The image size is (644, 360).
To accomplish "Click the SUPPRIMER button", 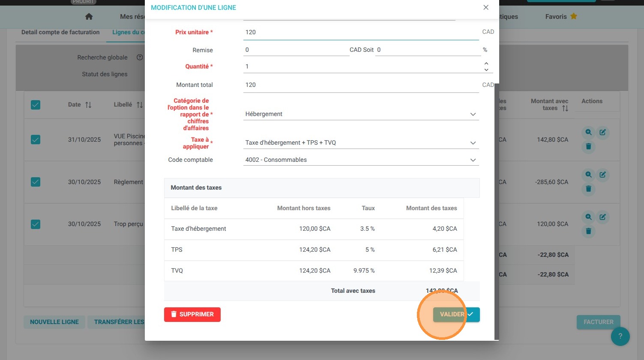I will [x=192, y=315].
